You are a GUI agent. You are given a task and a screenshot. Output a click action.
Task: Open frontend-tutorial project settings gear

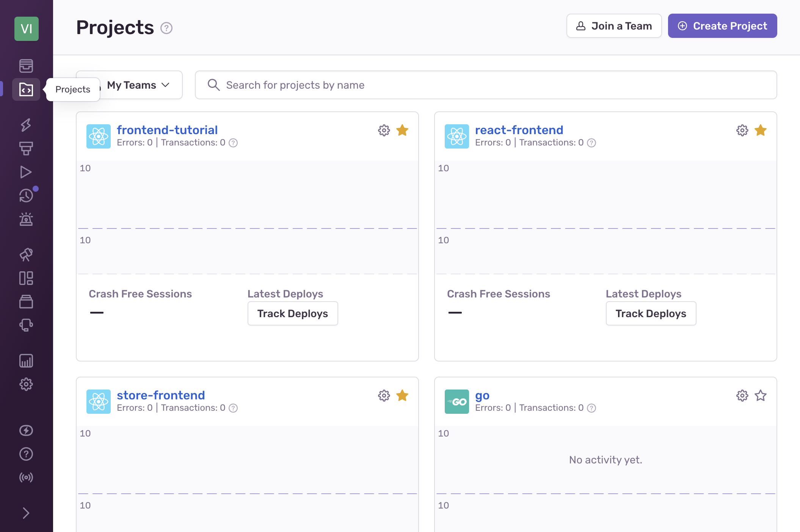coord(384,130)
